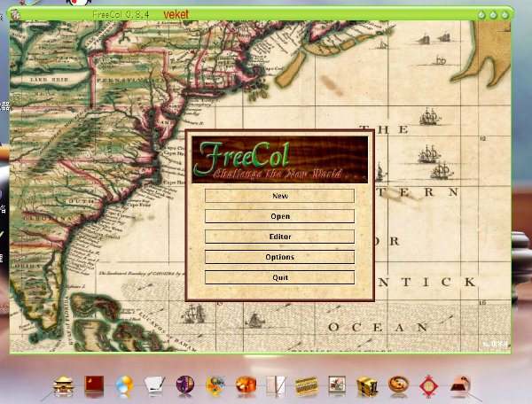Launch the map Editor
This screenshot has width=532, height=404.
pos(279,237)
